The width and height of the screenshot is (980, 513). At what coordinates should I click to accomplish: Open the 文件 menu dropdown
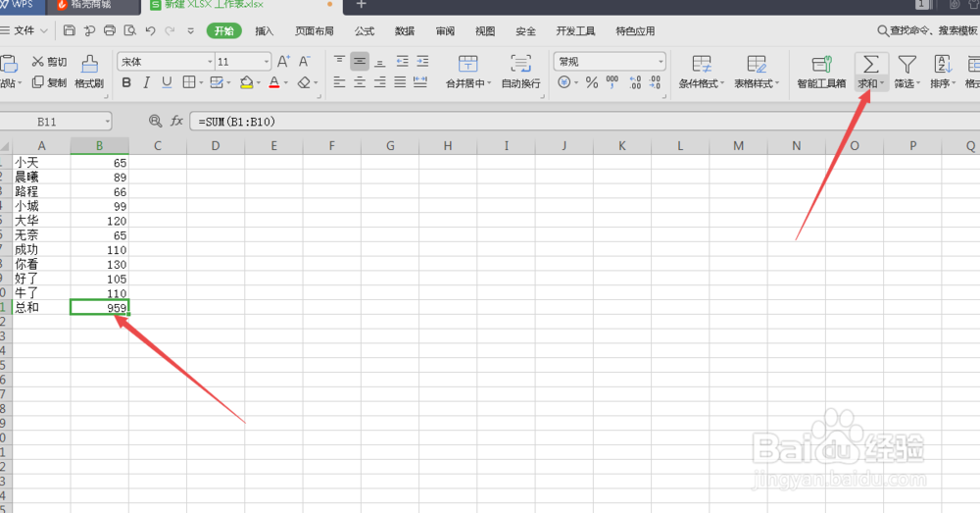(x=24, y=30)
